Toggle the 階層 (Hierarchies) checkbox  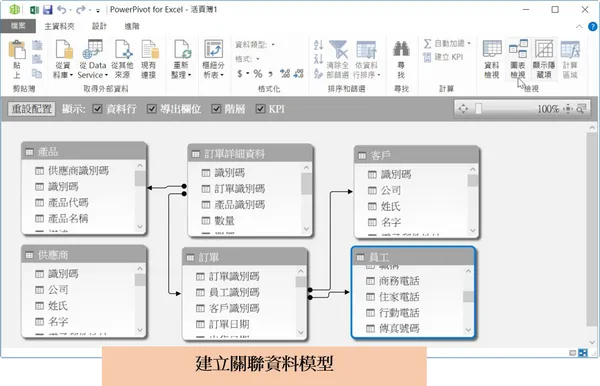(216, 109)
